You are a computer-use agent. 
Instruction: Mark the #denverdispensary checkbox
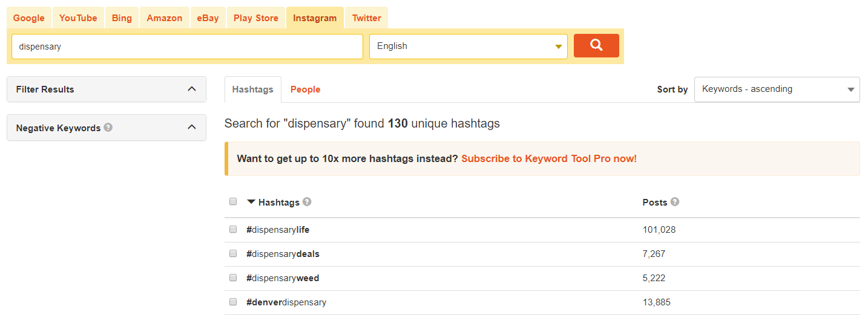click(233, 302)
